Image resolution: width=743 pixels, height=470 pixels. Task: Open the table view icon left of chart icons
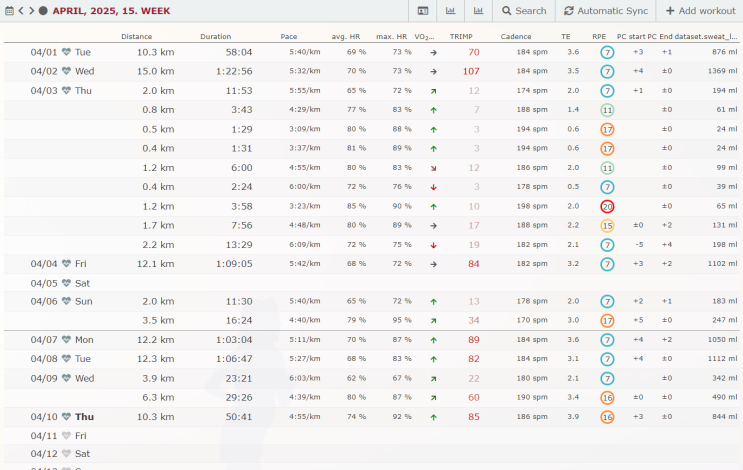point(423,11)
